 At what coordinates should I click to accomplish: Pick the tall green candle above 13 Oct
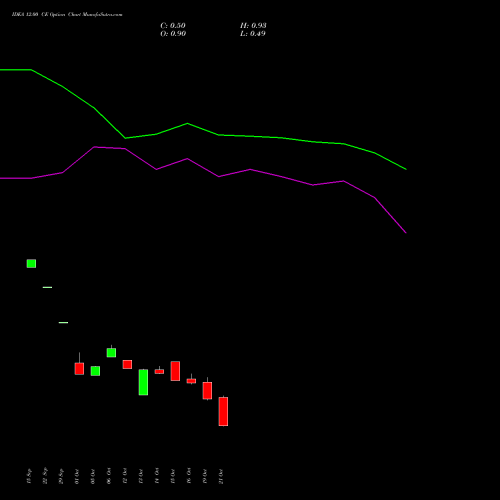pos(143,382)
